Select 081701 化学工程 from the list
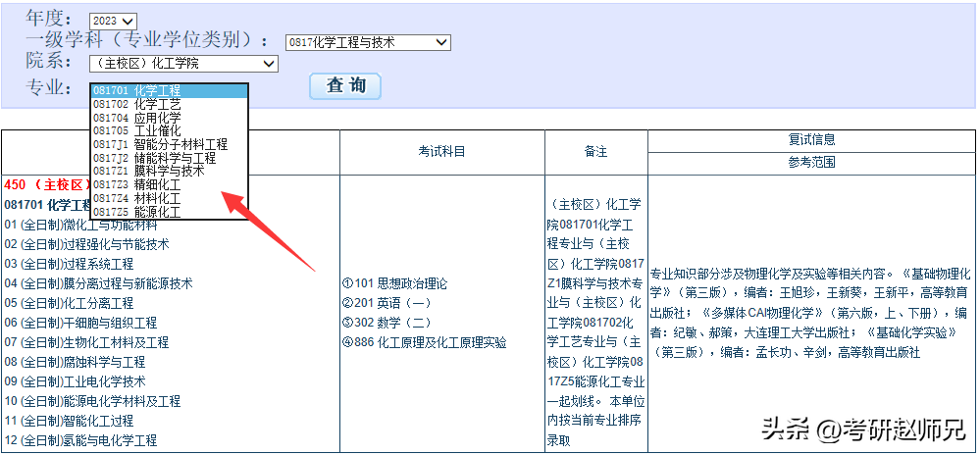Screen dimensions: 980x455 tap(169, 90)
